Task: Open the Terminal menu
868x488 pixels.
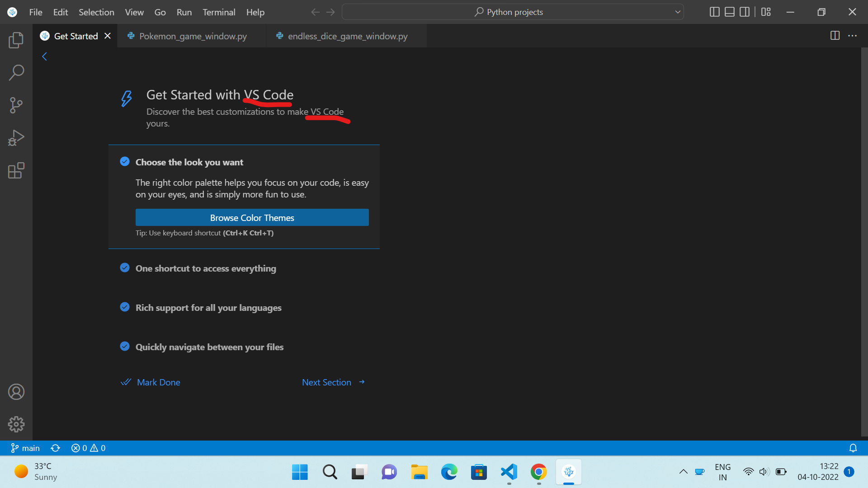Action: click(219, 12)
